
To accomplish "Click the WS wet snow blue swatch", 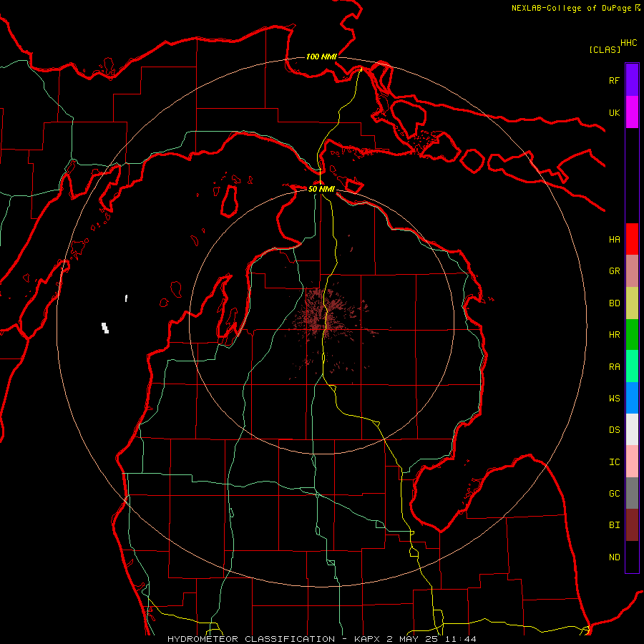I will [x=632, y=398].
